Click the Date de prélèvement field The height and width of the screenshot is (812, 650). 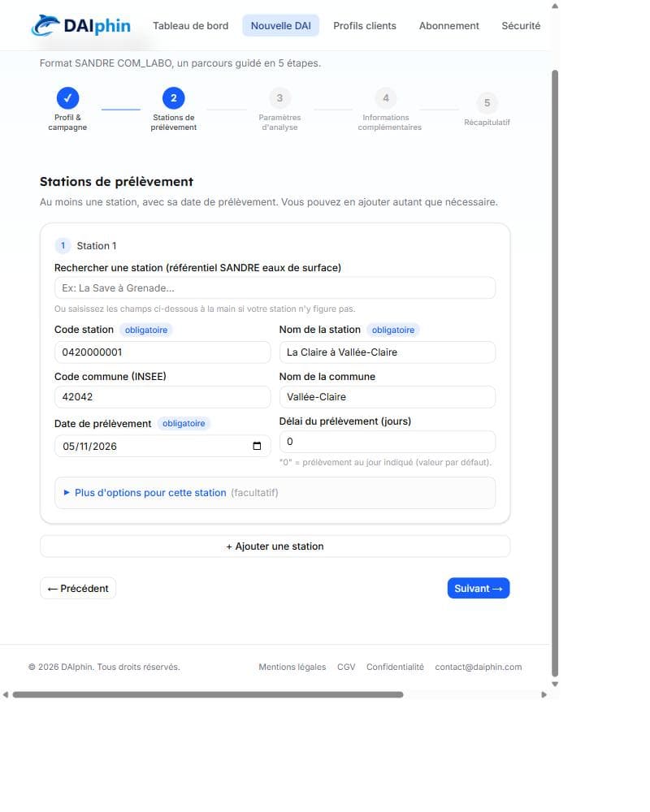click(x=162, y=446)
